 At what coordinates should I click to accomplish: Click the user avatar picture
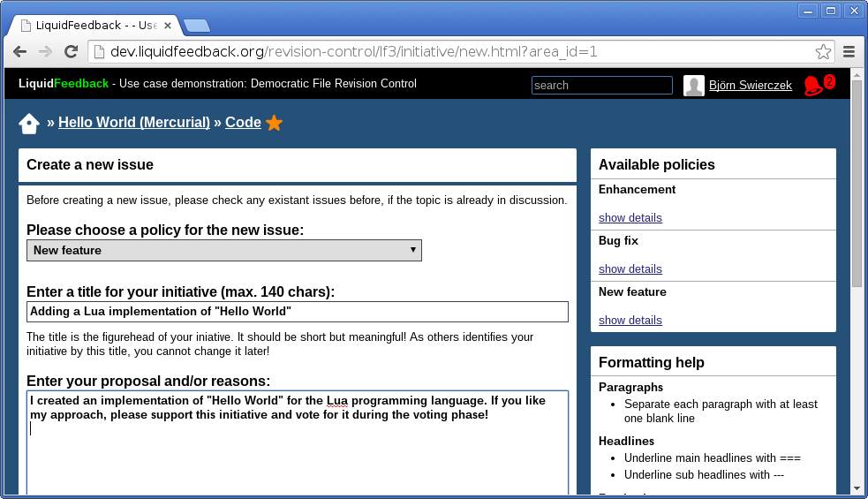694,86
